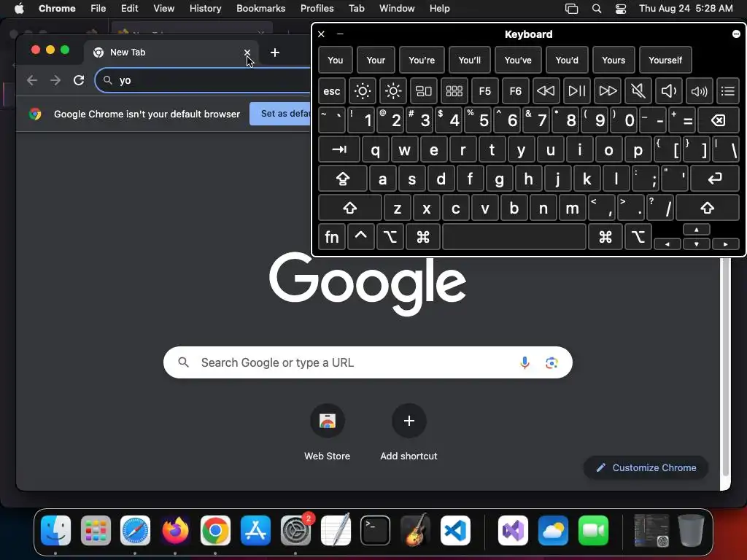Open Finder from the Dock
The height and width of the screenshot is (560, 747).
tap(55, 530)
